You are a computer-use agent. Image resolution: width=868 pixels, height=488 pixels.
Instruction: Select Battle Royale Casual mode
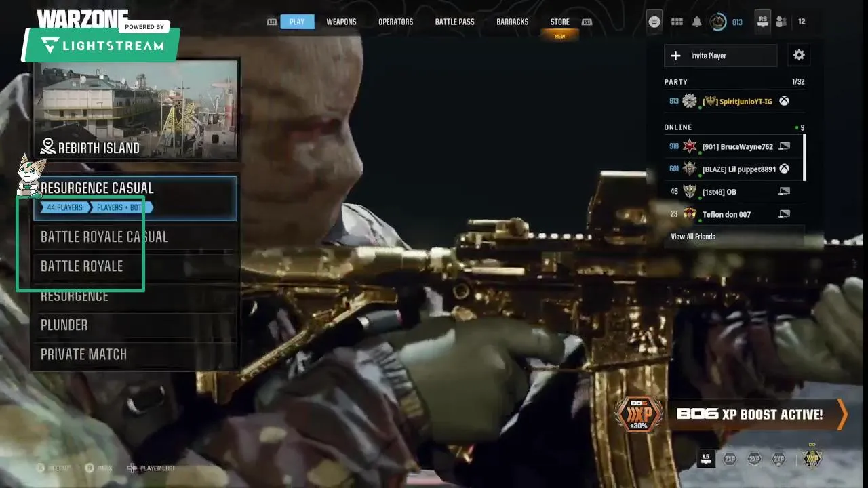tap(136, 237)
